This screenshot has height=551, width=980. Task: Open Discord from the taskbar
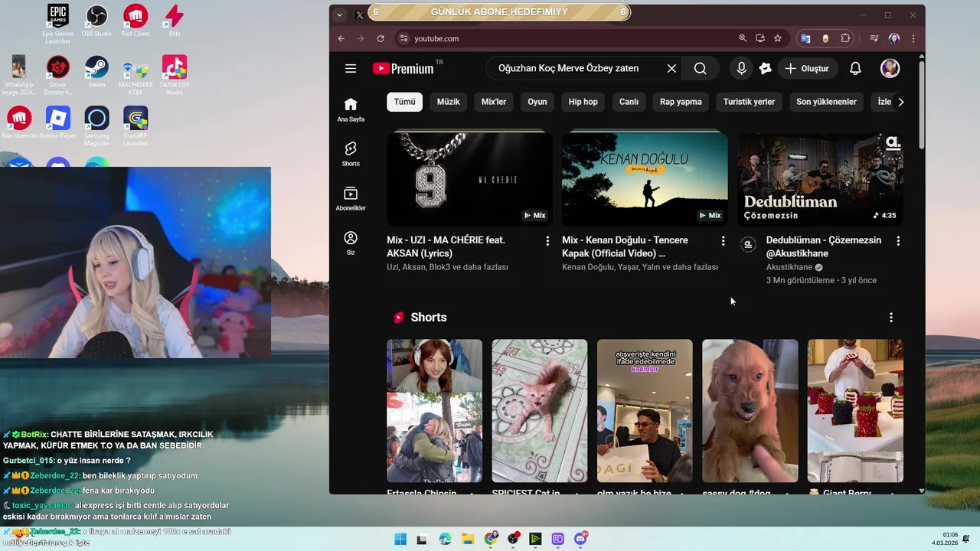coord(580,539)
